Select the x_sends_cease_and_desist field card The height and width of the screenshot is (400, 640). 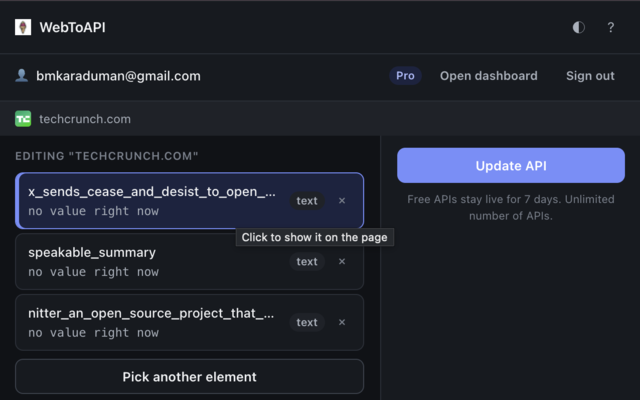pos(189,200)
